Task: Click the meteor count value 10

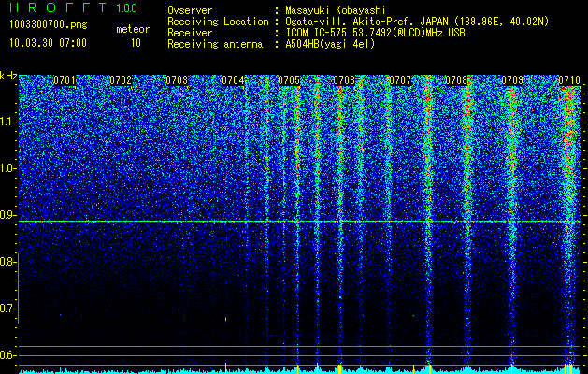Action: pyautogui.click(x=136, y=43)
